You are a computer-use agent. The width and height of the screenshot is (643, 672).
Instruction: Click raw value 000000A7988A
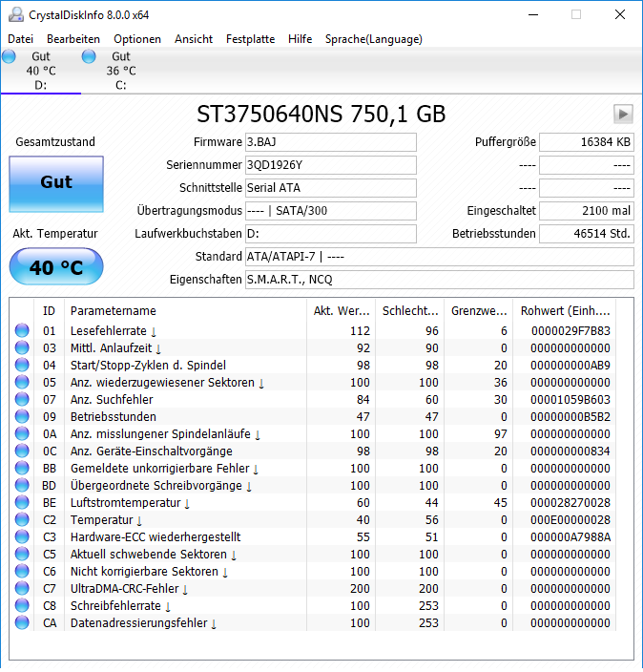tap(570, 537)
